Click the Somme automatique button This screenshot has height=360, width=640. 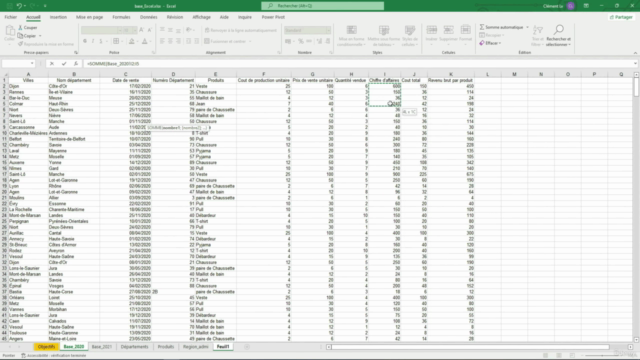(x=502, y=27)
